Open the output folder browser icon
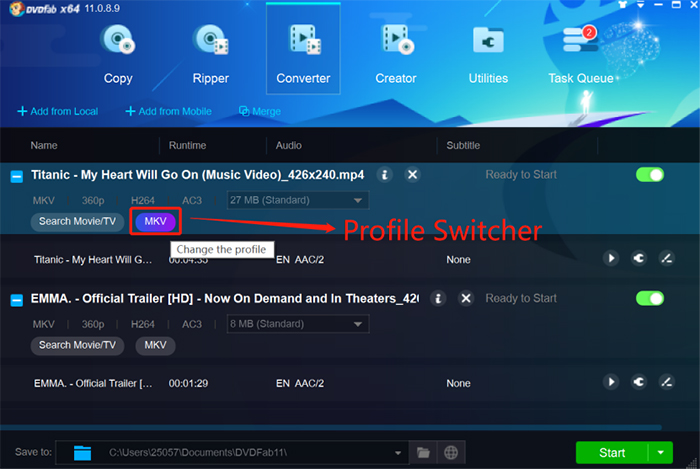 point(423,452)
